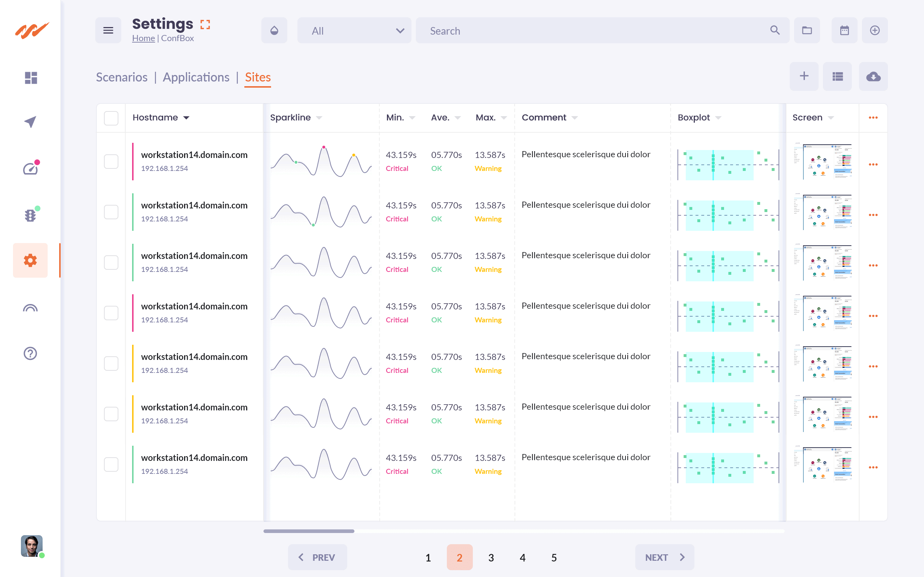This screenshot has height=577, width=924.
Task: Click the horizontal scrollbar thumb
Action: tap(309, 531)
